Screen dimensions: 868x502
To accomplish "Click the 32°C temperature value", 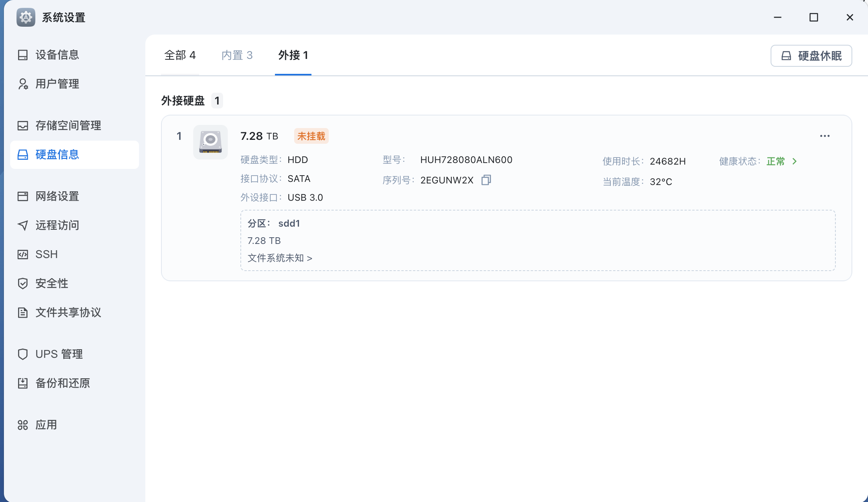I will click(661, 181).
